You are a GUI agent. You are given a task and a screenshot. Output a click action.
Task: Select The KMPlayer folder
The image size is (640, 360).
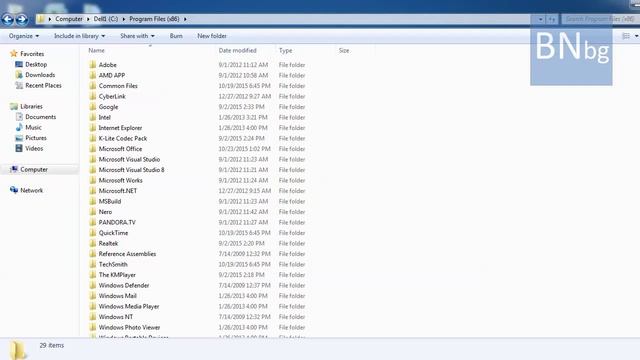117,275
